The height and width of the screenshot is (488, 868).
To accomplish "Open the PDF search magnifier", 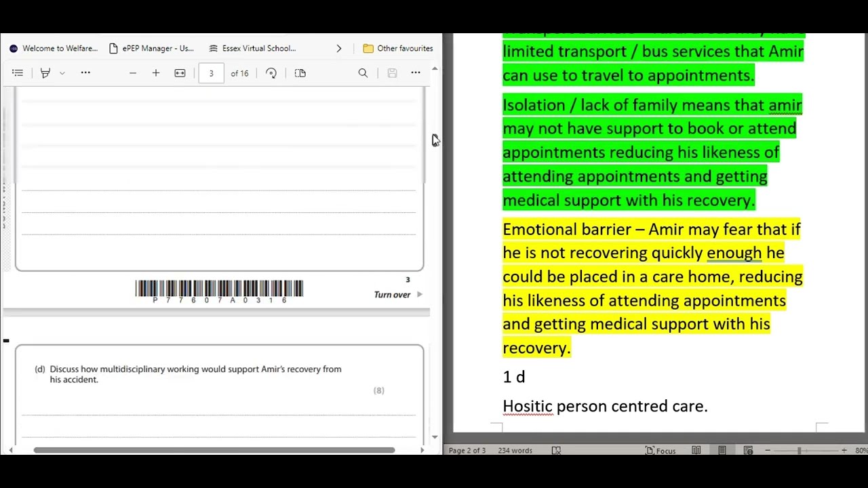I will point(363,73).
